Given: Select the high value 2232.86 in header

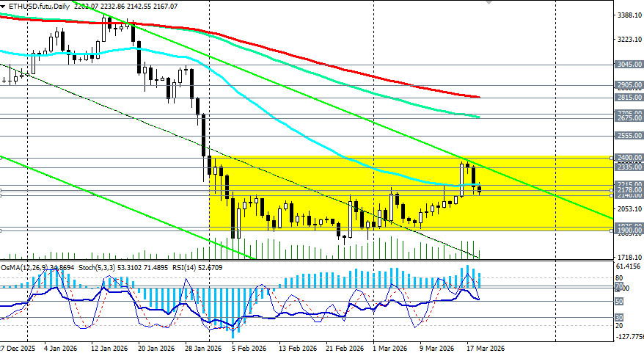Looking at the screenshot, I should click(114, 7).
